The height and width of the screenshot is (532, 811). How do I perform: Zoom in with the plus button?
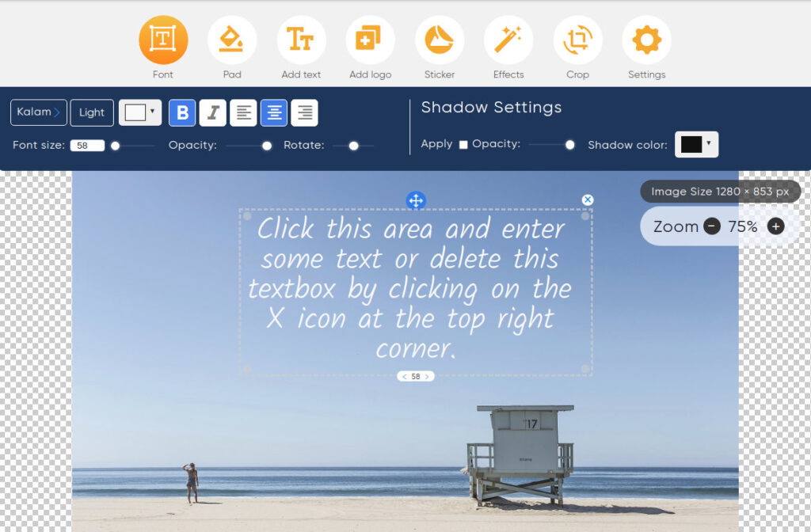[775, 226]
